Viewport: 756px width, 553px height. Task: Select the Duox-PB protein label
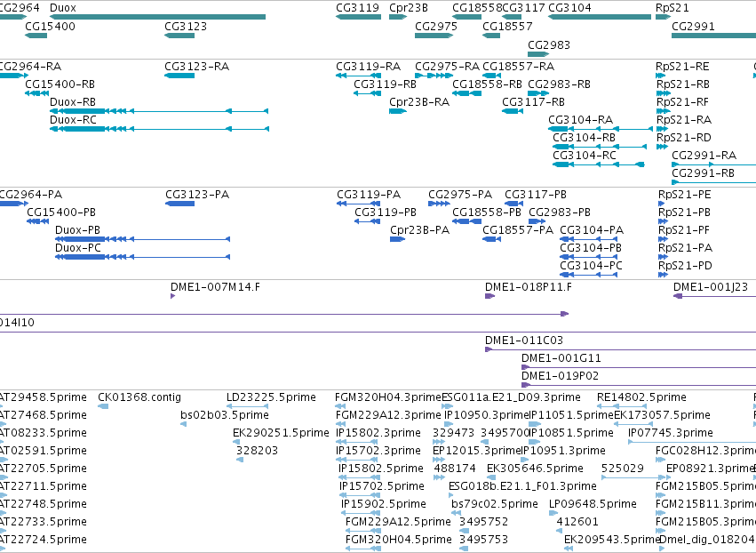pyautogui.click(x=77, y=230)
